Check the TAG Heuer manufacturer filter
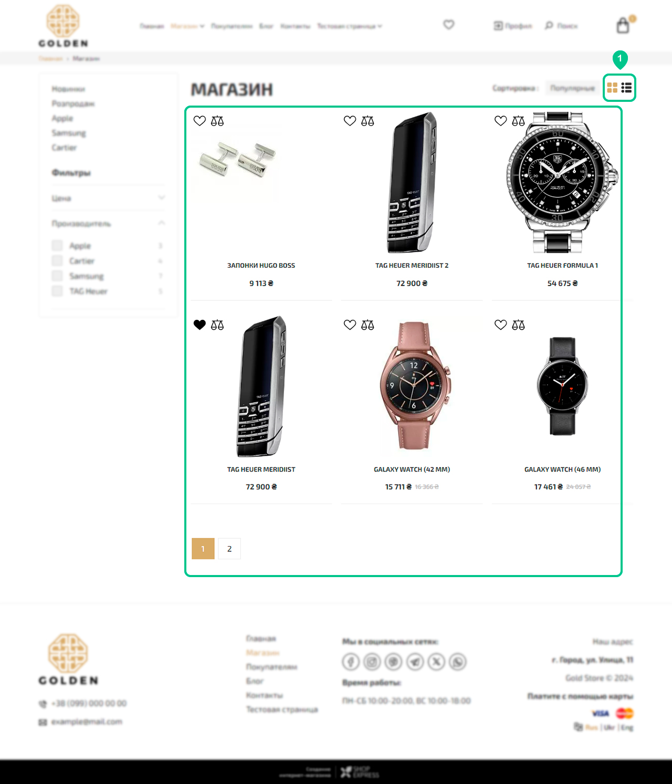672x784 pixels. click(57, 291)
